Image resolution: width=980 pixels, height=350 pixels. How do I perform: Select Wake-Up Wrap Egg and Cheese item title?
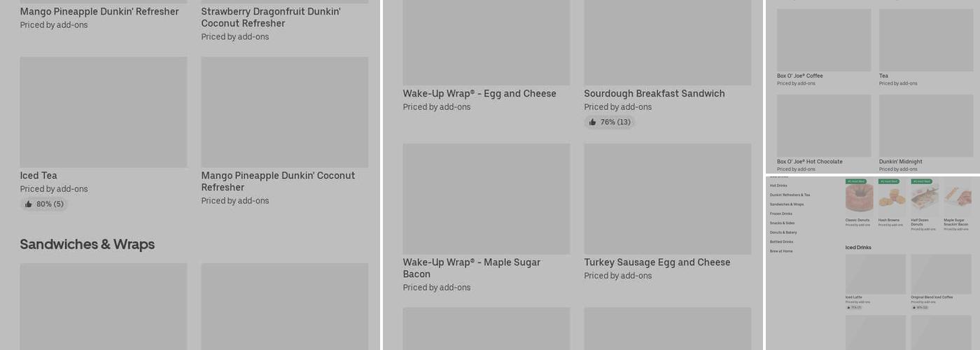pos(479,94)
